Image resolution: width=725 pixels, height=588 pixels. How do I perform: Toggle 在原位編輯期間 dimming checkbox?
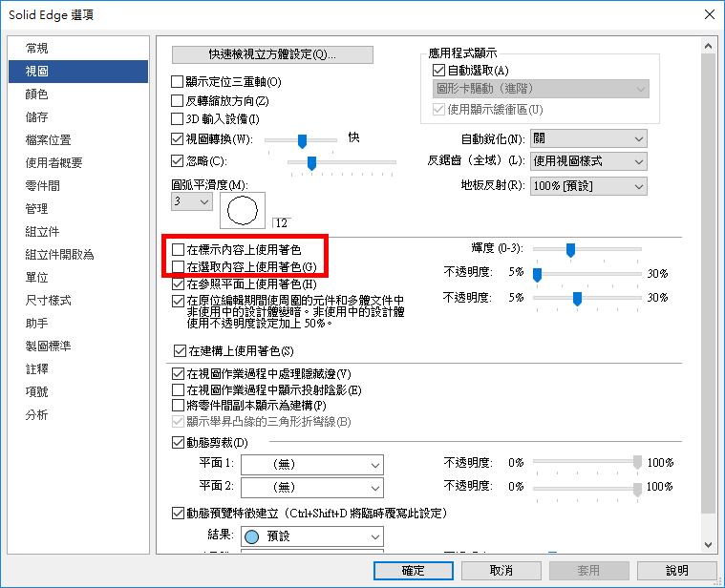pyautogui.click(x=178, y=302)
